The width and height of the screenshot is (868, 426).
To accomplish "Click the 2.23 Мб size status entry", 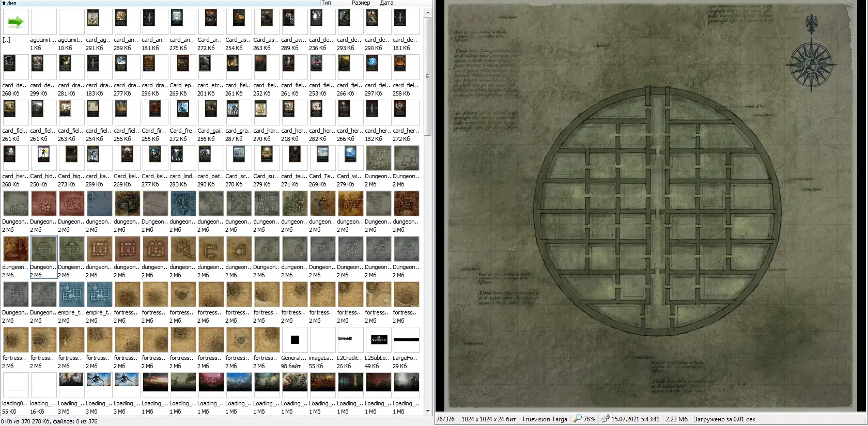I will pos(676,419).
